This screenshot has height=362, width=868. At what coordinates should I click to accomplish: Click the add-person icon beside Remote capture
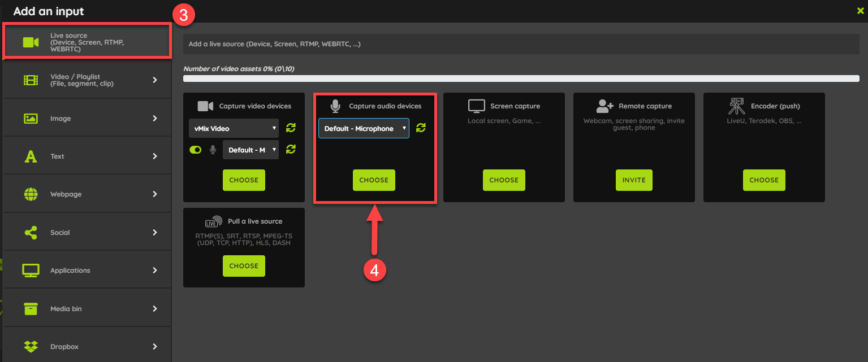[x=605, y=106]
